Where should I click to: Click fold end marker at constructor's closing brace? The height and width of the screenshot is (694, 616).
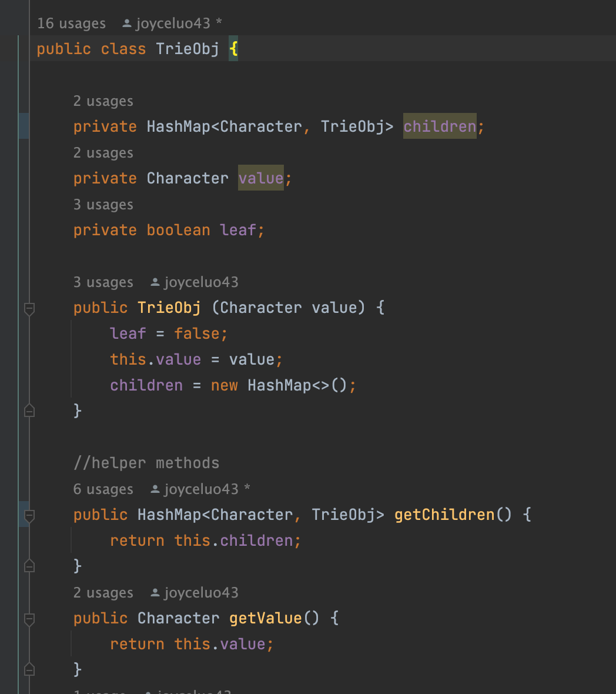29,411
